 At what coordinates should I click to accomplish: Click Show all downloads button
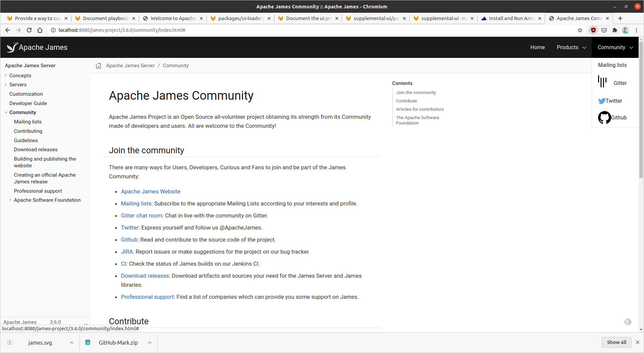(x=617, y=342)
